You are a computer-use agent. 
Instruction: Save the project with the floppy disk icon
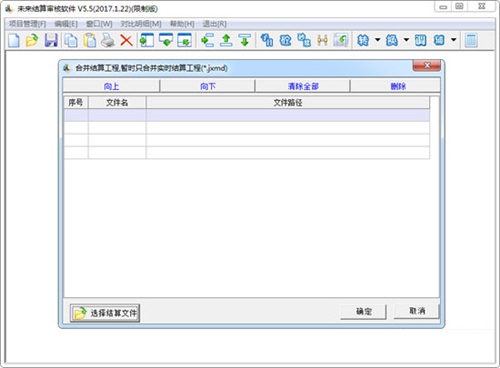[x=51, y=40]
